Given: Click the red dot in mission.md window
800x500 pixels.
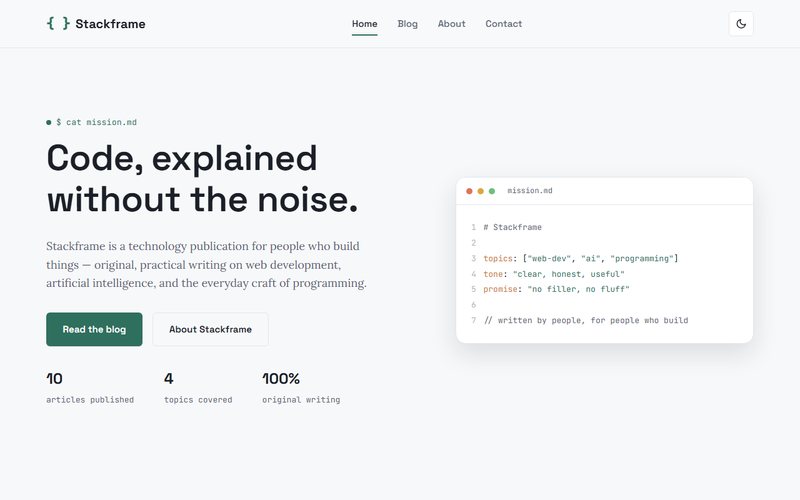Looking at the screenshot, I should 469,191.
